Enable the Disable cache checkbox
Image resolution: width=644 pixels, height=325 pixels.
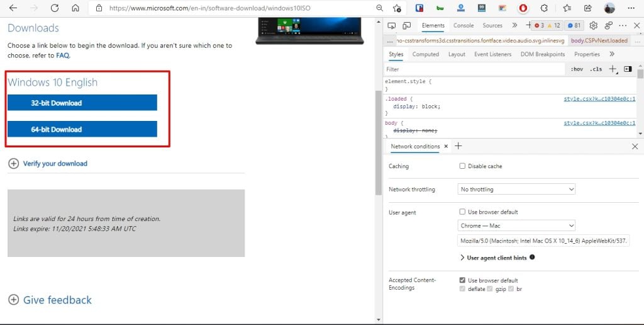pyautogui.click(x=462, y=166)
